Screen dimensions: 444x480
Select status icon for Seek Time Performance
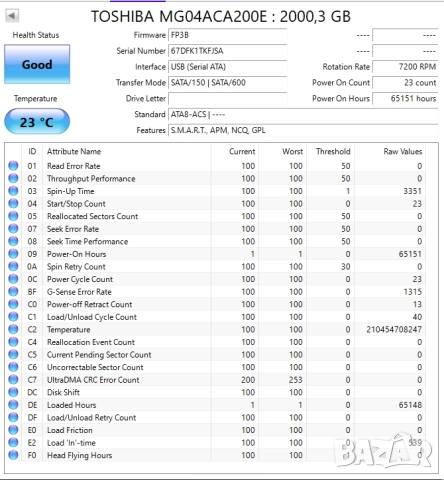13,241
